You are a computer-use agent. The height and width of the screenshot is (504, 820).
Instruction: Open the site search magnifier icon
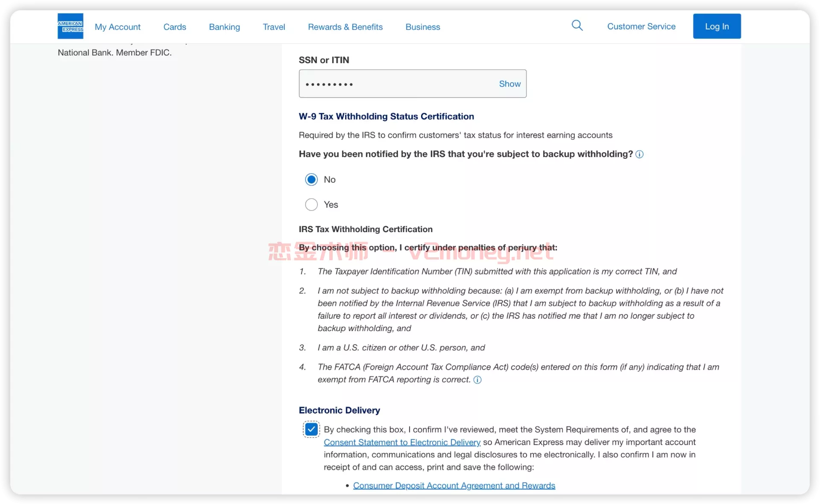click(x=577, y=26)
